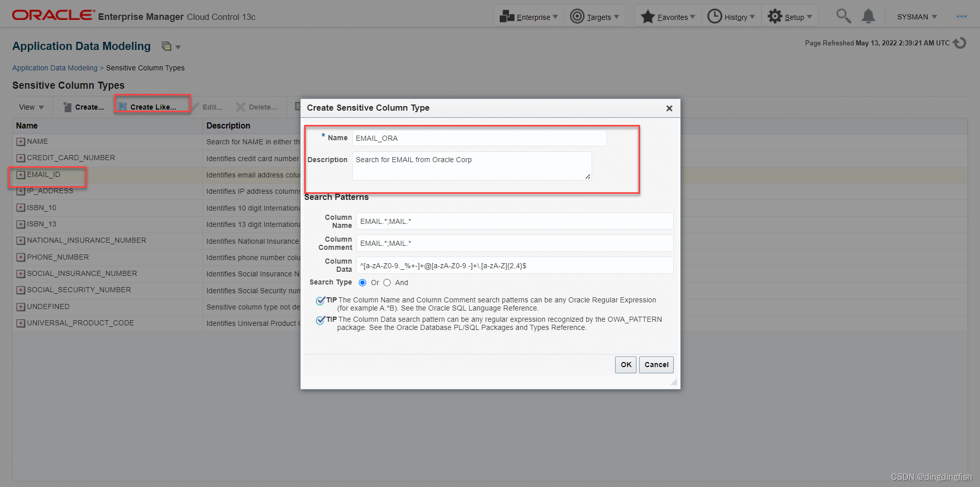The image size is (980, 487).
Task: Click the icon beside EMAIL_ID row
Action: [20, 175]
